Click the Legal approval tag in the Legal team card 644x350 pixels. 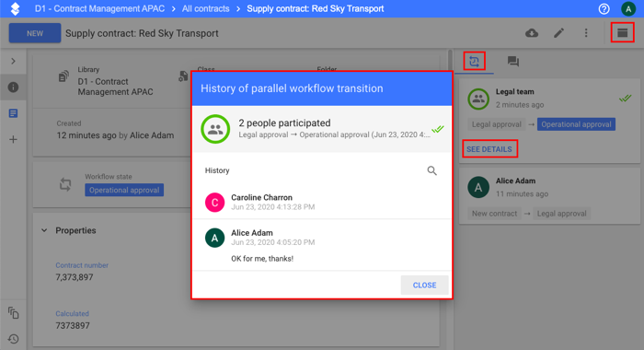coord(497,124)
